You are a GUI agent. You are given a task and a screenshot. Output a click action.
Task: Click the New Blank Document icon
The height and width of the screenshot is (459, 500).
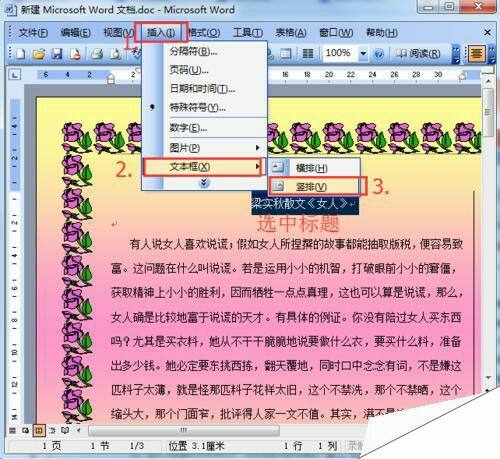[21, 54]
